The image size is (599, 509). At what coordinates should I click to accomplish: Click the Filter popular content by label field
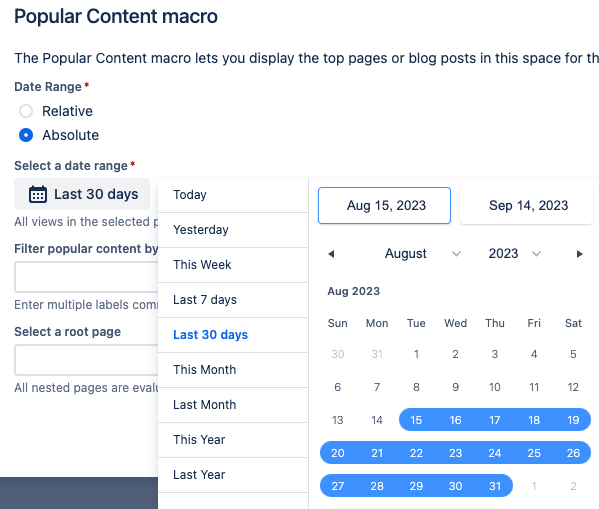[87, 277]
